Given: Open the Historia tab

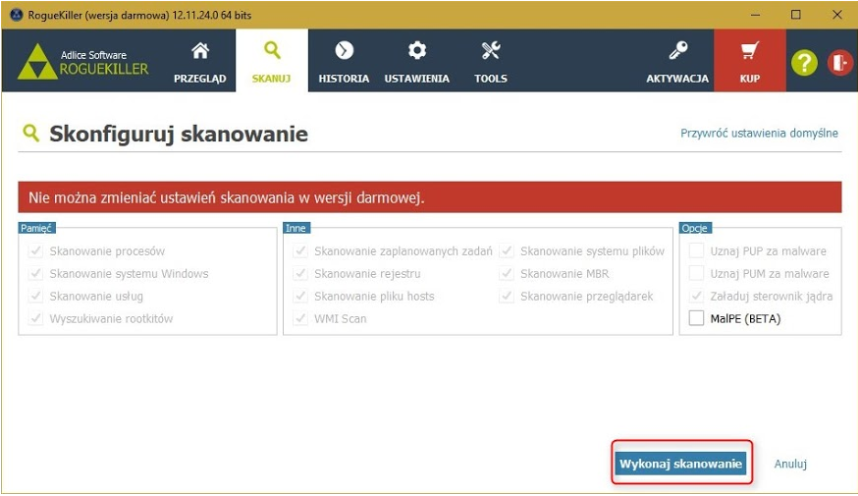Looking at the screenshot, I should tap(344, 61).
